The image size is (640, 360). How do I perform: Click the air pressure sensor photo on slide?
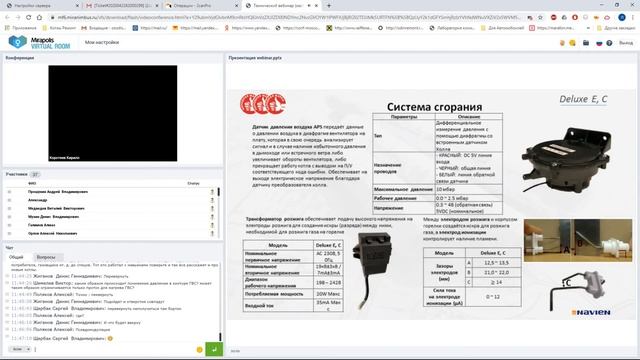(567, 160)
